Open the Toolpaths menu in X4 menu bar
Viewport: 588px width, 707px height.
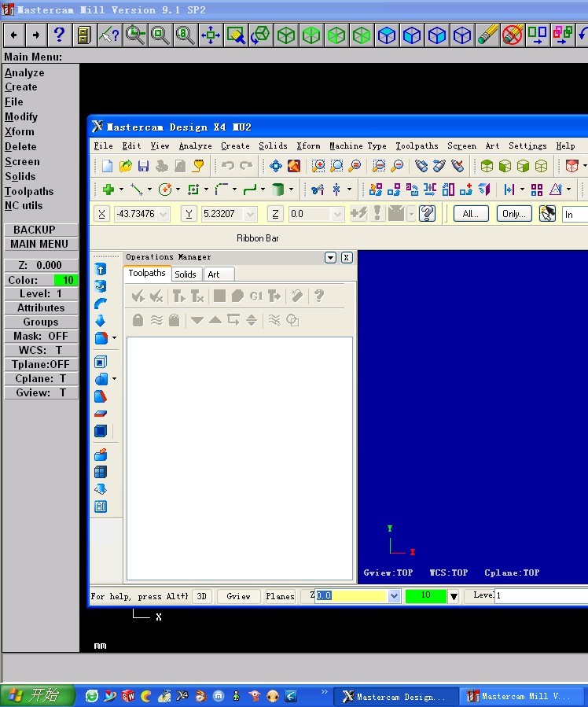pos(417,145)
